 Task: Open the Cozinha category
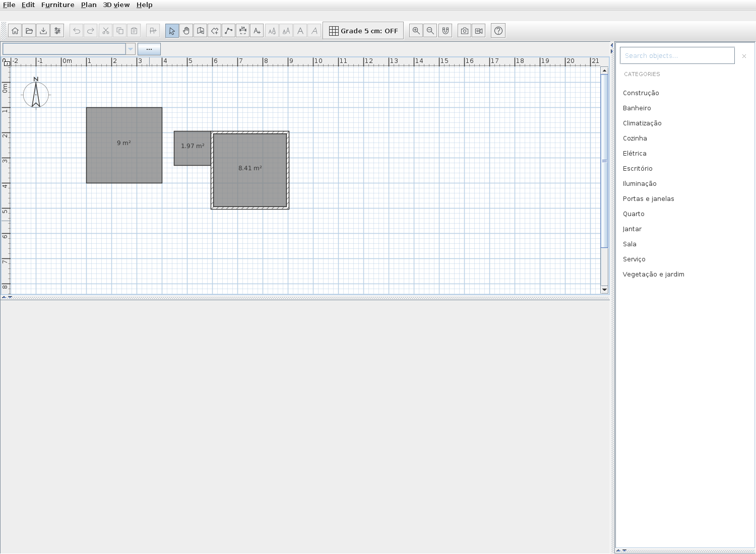(635, 138)
